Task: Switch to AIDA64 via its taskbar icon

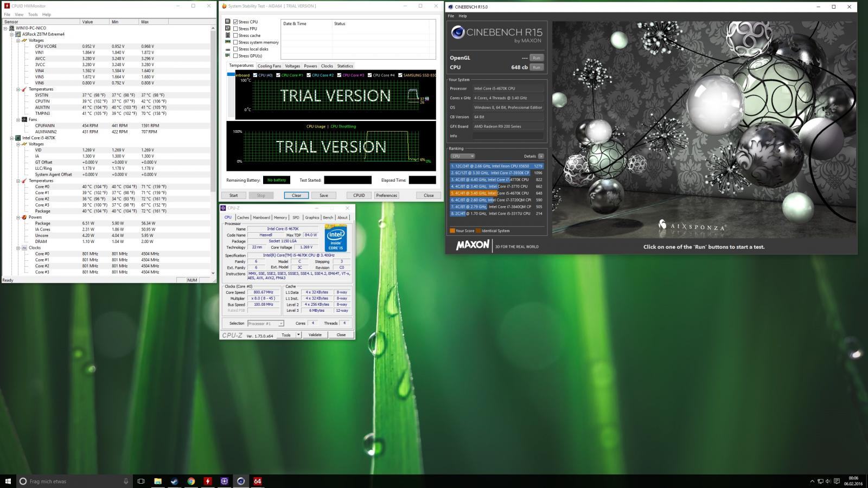Action: pyautogui.click(x=257, y=481)
